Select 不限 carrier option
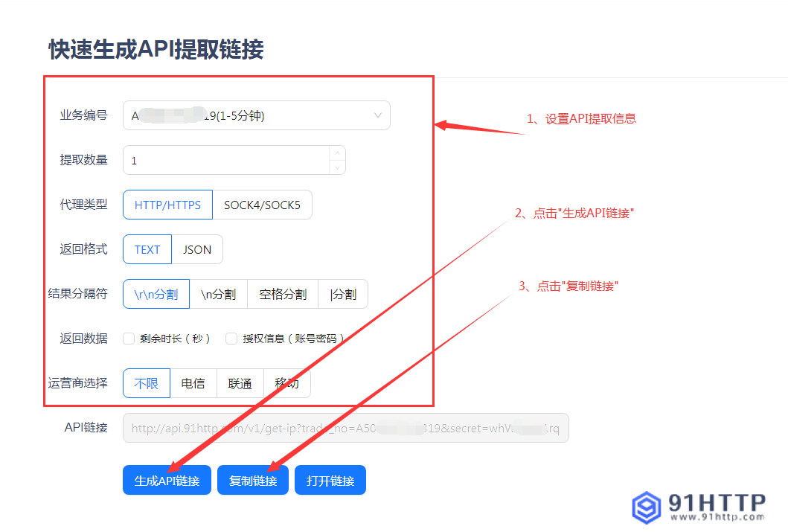The width and height of the screenshot is (788, 532). click(x=146, y=383)
